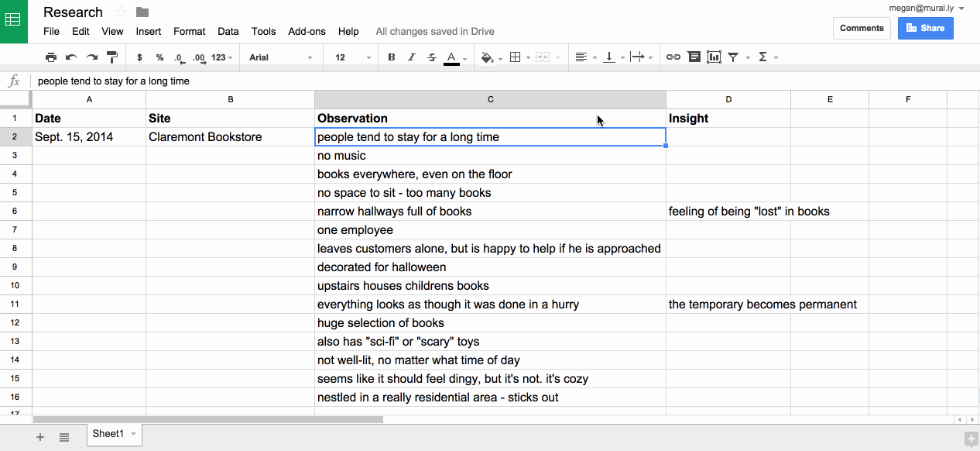Select the "Claremont Bookstore" cell
This screenshot has width=980, height=451.
click(x=230, y=137)
